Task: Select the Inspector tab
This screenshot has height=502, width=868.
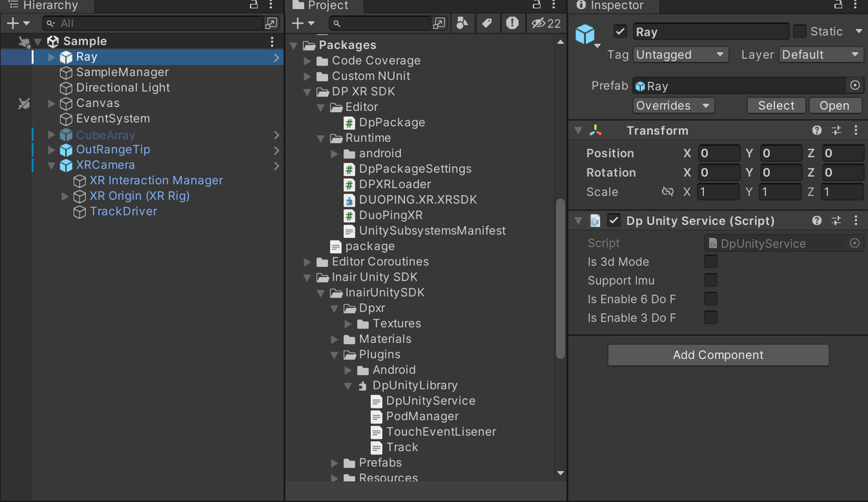Action: (x=609, y=5)
